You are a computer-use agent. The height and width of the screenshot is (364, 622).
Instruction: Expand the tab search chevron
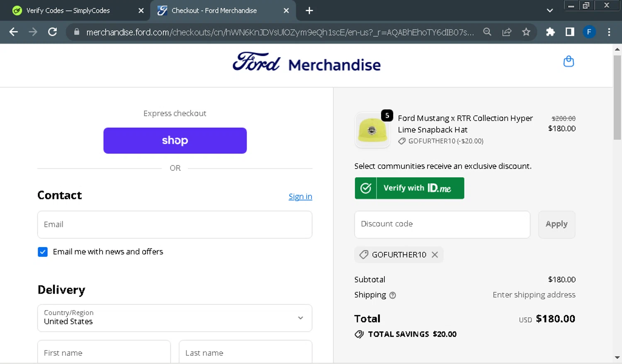(x=550, y=10)
